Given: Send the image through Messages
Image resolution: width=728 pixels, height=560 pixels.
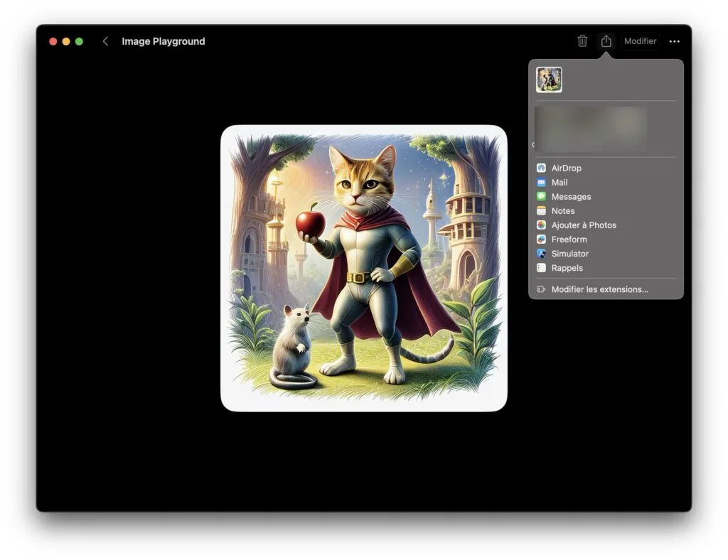Looking at the screenshot, I should pyautogui.click(x=569, y=196).
